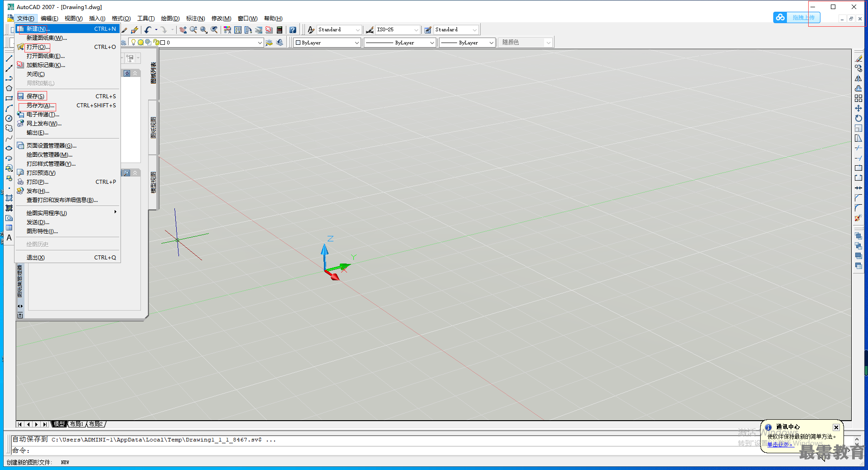This screenshot has width=868, height=470.
Task: Switch to the 布局2 layout tab
Action: click(96, 424)
